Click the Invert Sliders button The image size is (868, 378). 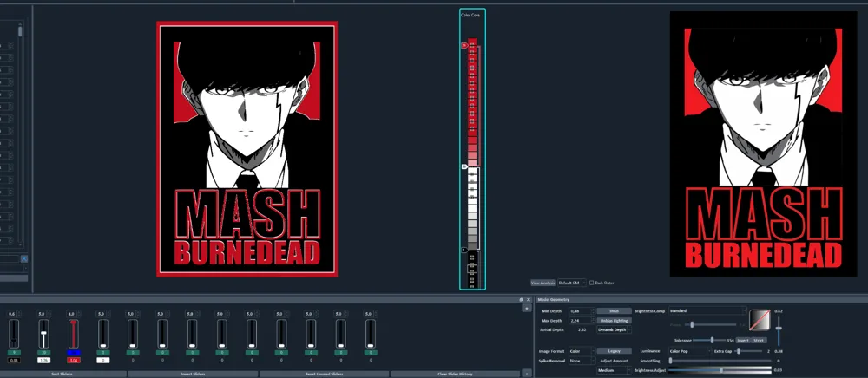(194, 375)
